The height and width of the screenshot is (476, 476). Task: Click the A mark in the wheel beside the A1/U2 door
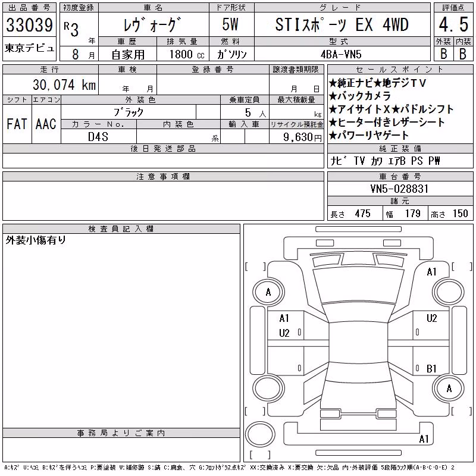(268, 292)
